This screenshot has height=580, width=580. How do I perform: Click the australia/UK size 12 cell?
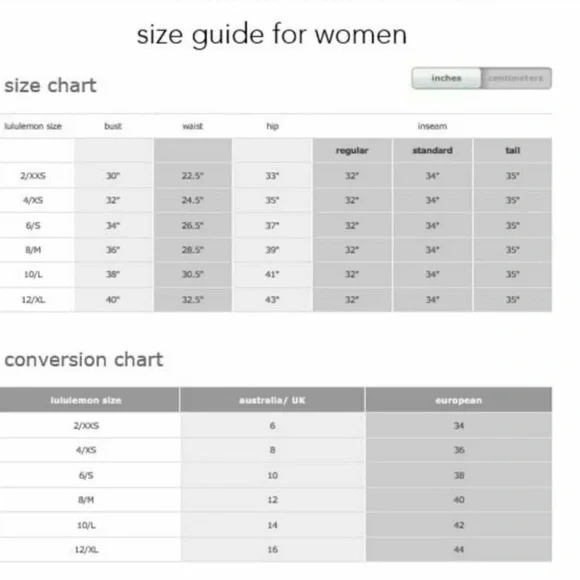(273, 500)
